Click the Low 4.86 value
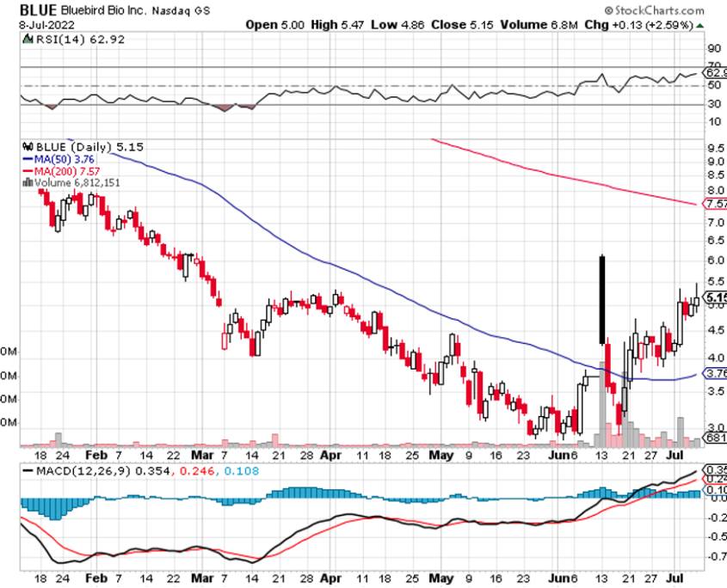Screen dimensions: 727x588 coord(397,25)
